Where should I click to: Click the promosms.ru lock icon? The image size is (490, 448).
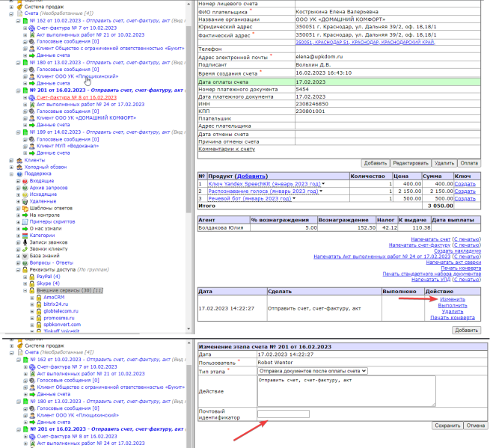pyautogui.click(x=39, y=319)
